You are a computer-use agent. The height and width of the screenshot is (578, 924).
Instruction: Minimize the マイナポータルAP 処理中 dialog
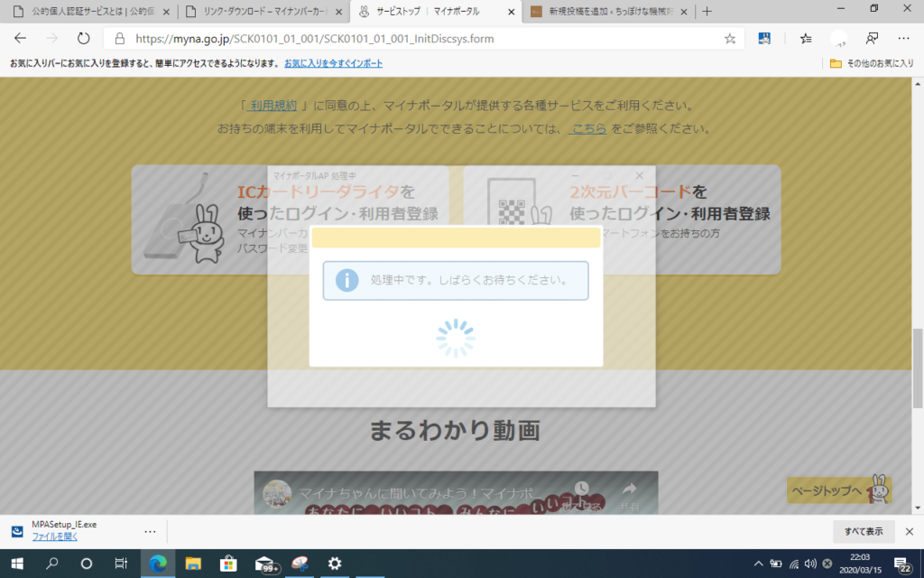click(x=575, y=175)
